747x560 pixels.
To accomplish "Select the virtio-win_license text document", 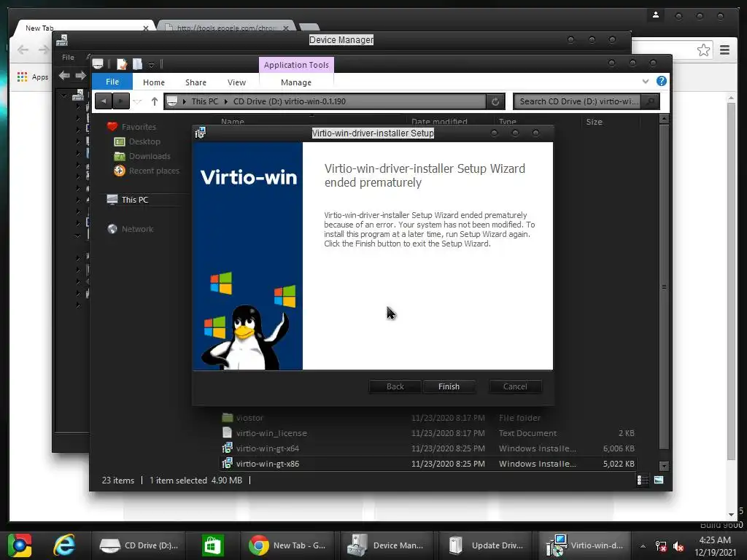I will coord(427,433).
